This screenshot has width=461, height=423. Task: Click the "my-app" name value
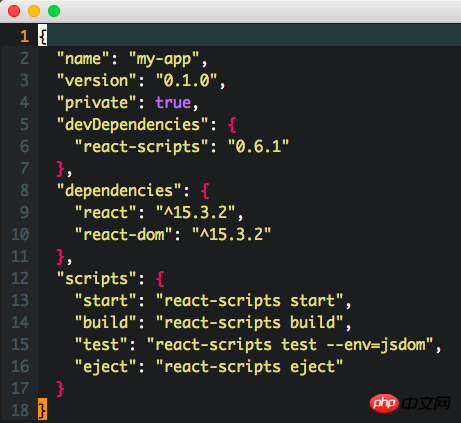coord(164,59)
